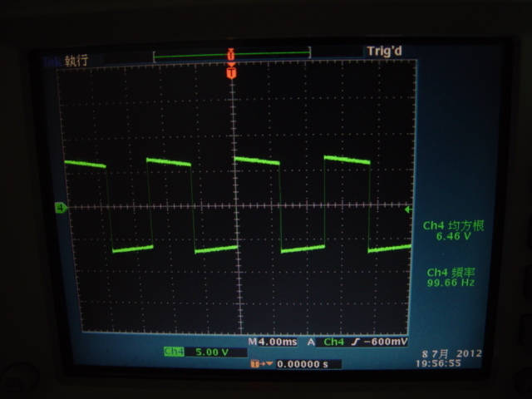This screenshot has width=532, height=399.
Task: Click the 5.00 V vertical scale readout
Action: point(212,352)
